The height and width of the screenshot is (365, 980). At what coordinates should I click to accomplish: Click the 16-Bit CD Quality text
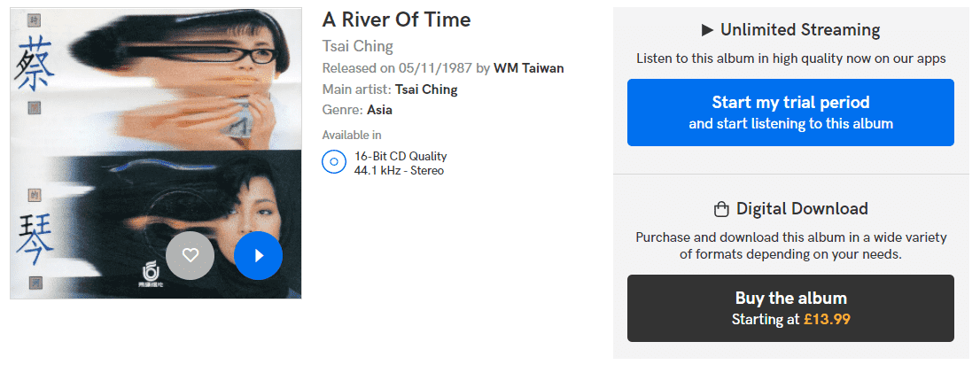[x=401, y=156]
